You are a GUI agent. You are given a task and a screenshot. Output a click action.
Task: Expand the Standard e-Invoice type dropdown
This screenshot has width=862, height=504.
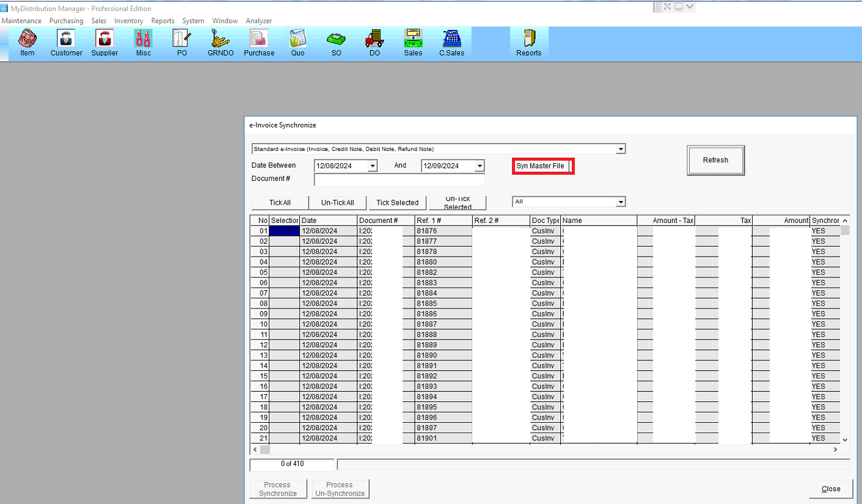point(621,149)
